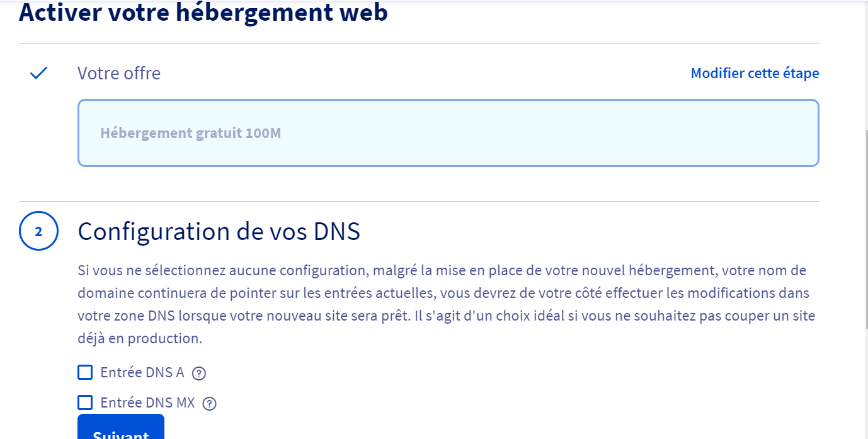Continue with the Suivant button
868x439 pixels.
(x=121, y=428)
